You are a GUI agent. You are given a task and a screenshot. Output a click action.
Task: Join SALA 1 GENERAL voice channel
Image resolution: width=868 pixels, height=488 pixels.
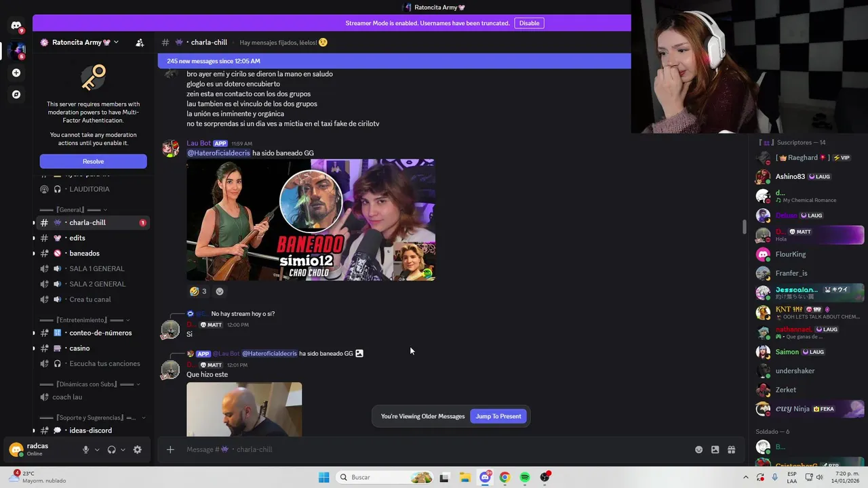coord(93,268)
